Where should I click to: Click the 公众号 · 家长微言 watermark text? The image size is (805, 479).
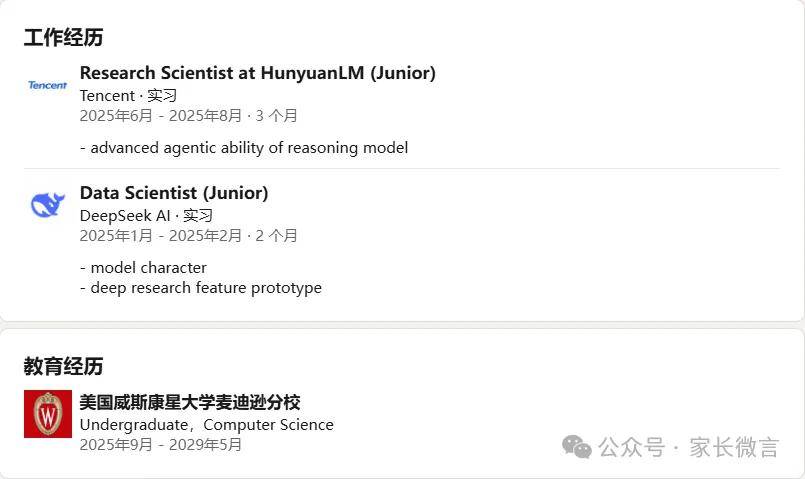tap(688, 448)
